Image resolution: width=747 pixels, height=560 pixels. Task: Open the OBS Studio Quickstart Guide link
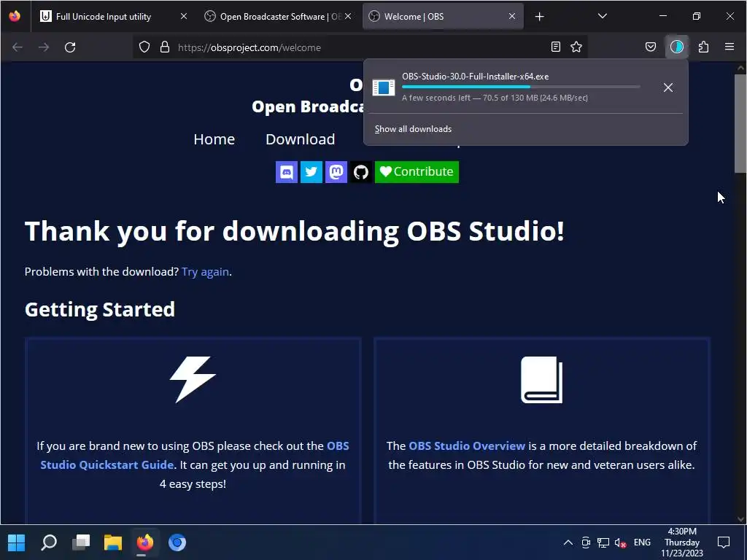pyautogui.click(x=194, y=455)
